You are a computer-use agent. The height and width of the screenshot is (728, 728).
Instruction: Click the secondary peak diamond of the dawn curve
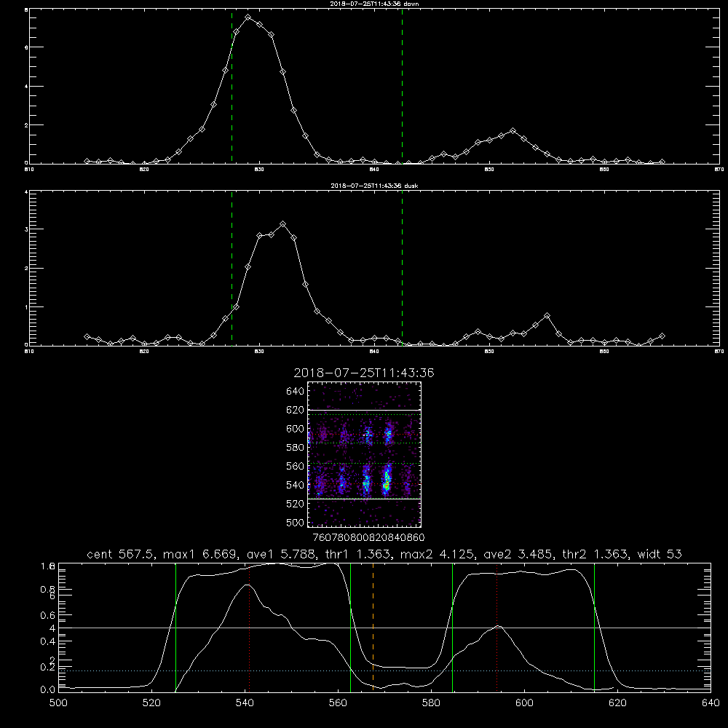click(513, 131)
